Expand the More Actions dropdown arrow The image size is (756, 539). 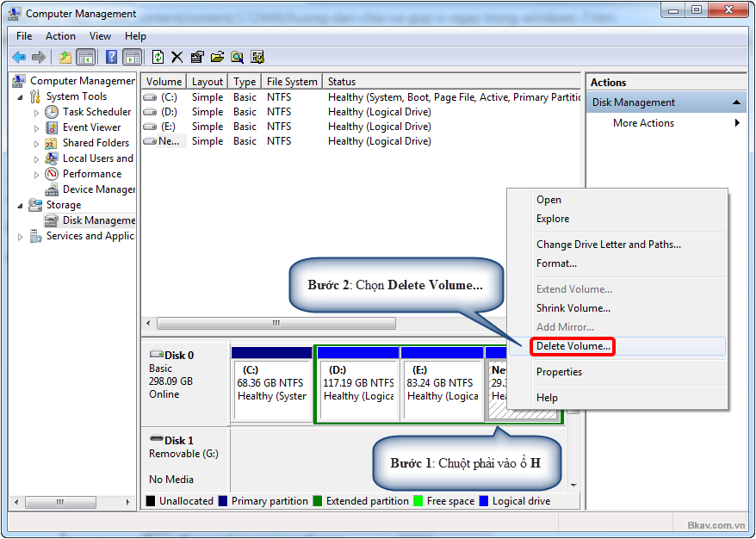click(738, 123)
